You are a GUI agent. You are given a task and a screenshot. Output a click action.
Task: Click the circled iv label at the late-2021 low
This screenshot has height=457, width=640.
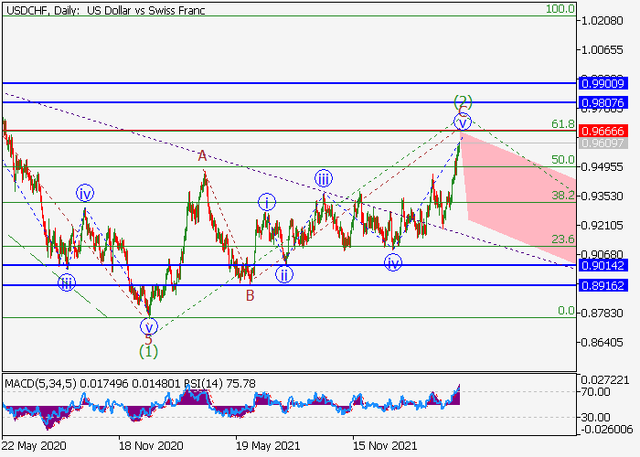pyautogui.click(x=393, y=262)
